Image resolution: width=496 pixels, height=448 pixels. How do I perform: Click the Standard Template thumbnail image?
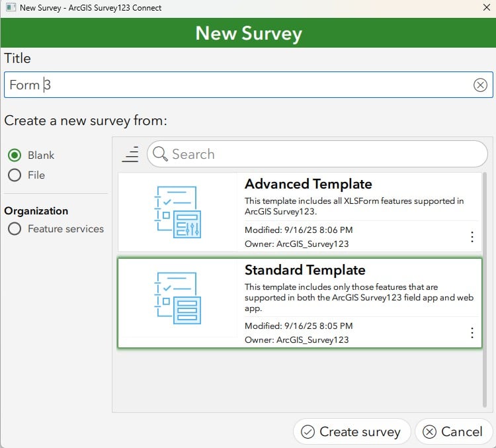click(x=177, y=298)
